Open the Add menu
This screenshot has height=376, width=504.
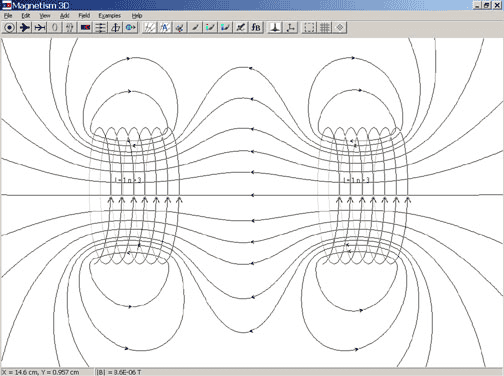pyautogui.click(x=64, y=16)
